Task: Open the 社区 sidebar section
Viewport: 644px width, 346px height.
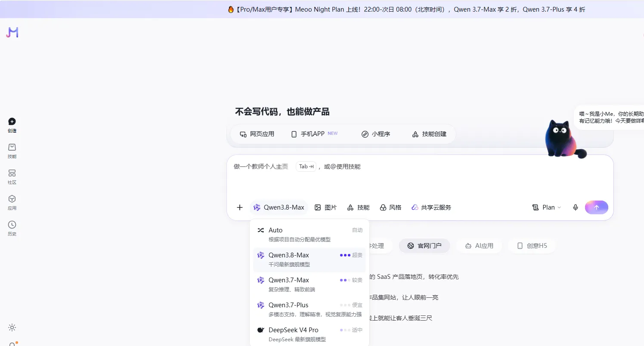Action: tap(12, 177)
